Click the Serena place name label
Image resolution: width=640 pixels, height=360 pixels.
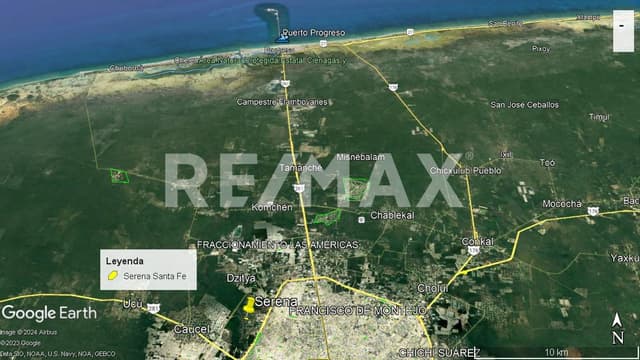click(x=276, y=302)
